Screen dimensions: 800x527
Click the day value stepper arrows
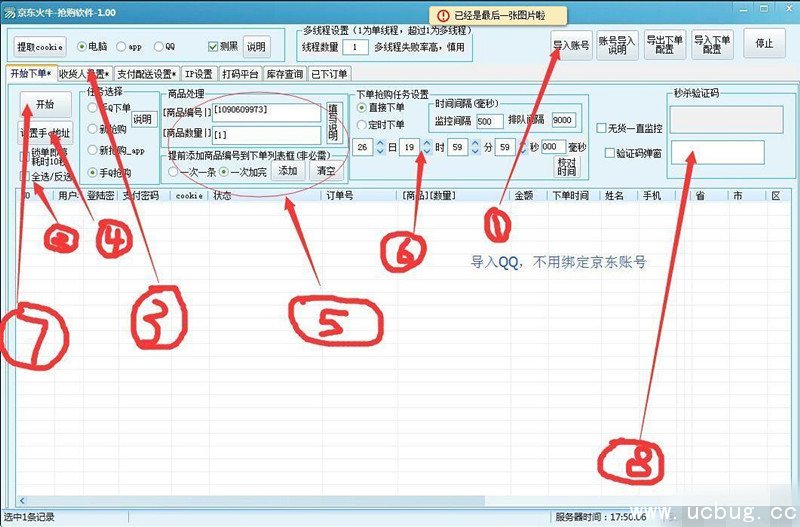379,147
